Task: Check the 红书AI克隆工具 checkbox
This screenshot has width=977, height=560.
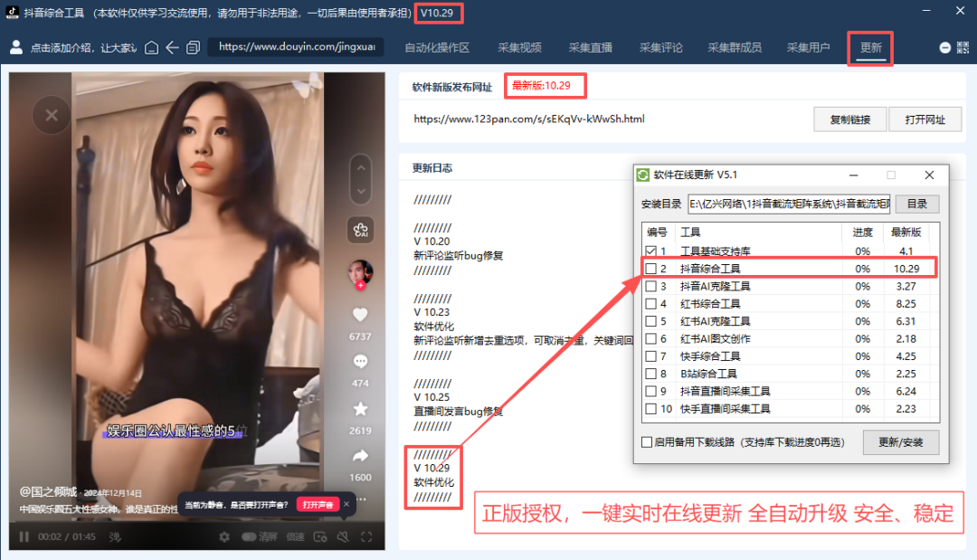Action: pyautogui.click(x=651, y=321)
